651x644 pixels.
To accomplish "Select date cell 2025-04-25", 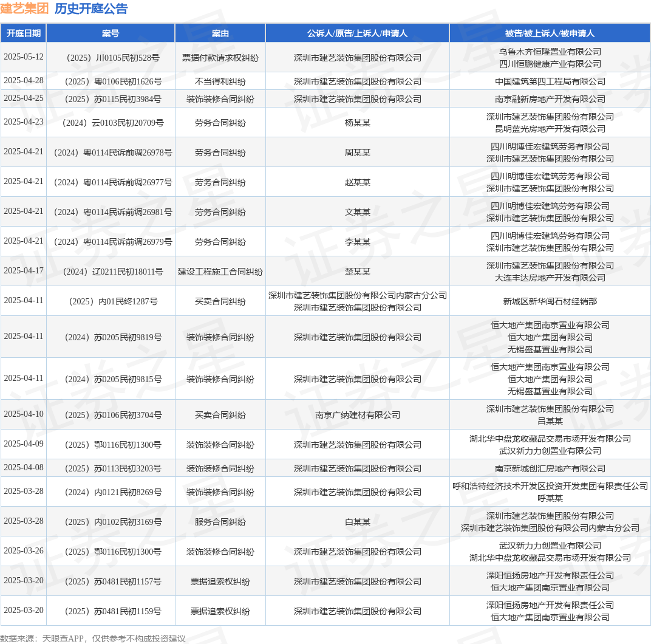I will [24, 98].
